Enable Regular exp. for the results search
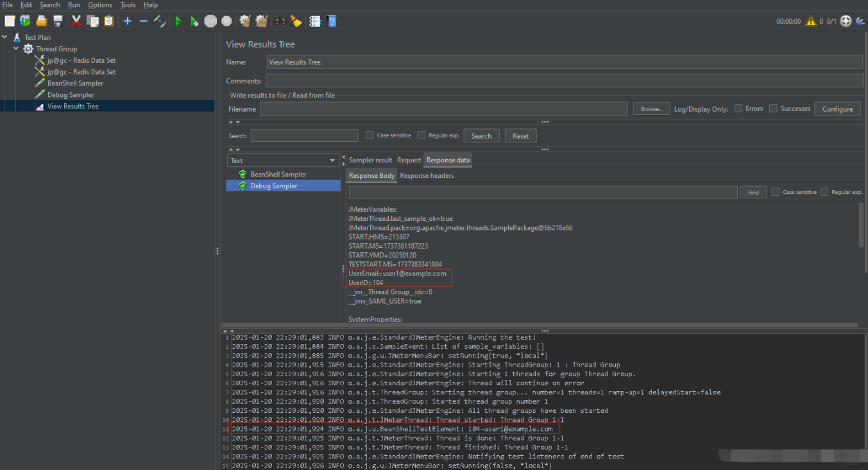Screen dimensions: 868x470 coord(421,135)
